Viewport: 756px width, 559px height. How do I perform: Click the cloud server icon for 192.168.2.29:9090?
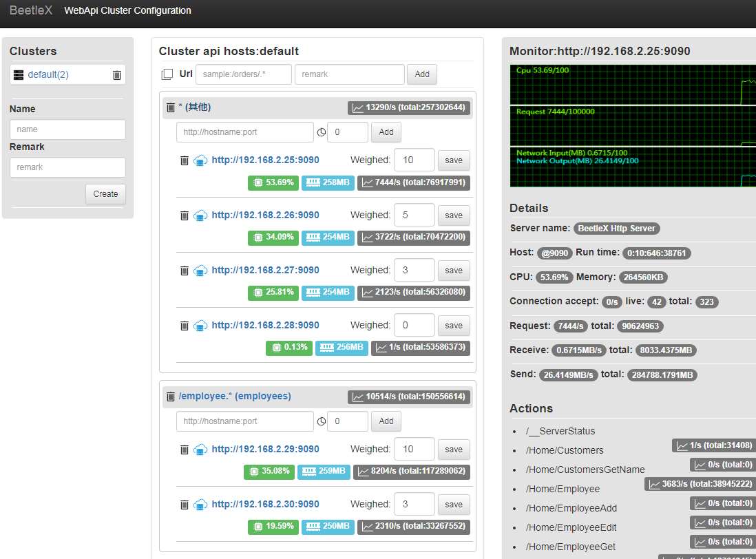200,450
